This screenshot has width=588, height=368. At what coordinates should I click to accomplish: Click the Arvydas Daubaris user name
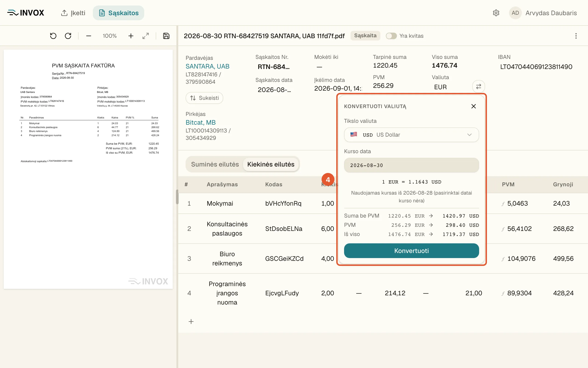coord(551,13)
